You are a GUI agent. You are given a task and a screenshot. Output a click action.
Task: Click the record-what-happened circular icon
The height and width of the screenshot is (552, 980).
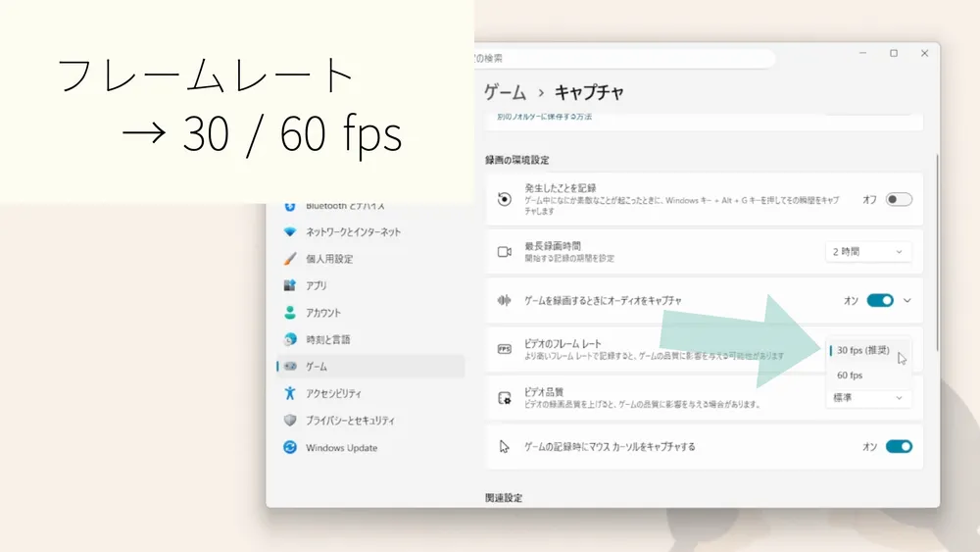click(505, 199)
